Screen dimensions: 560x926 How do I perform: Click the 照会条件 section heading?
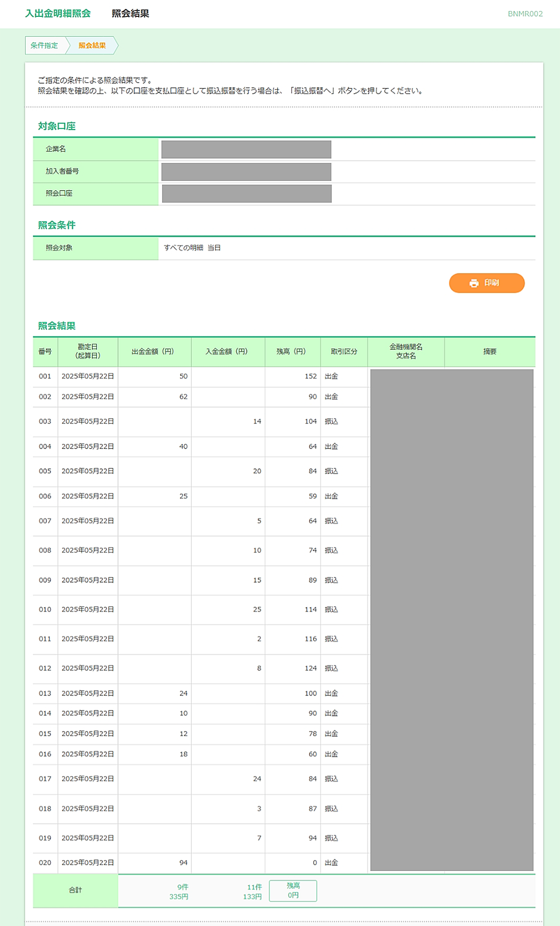point(56,225)
